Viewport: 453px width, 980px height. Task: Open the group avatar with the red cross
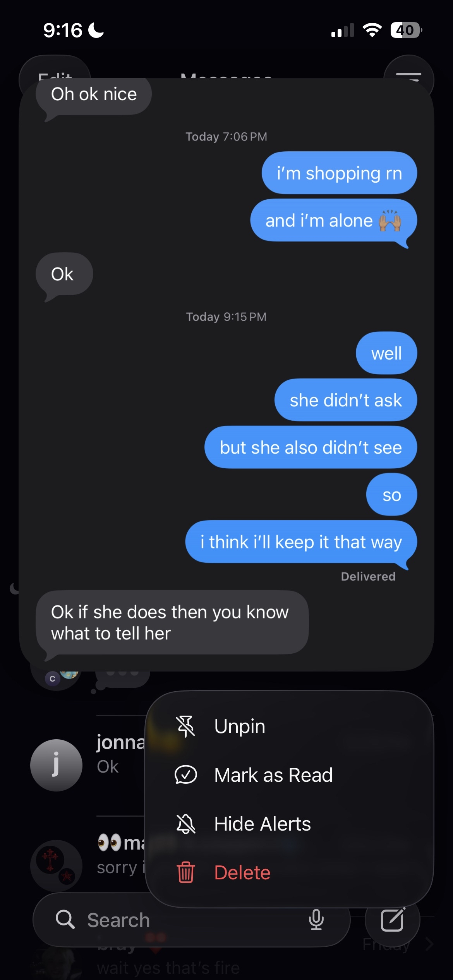[57, 865]
